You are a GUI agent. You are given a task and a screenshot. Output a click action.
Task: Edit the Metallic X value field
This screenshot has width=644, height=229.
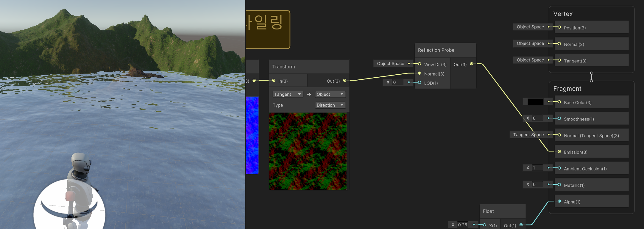(x=538, y=184)
